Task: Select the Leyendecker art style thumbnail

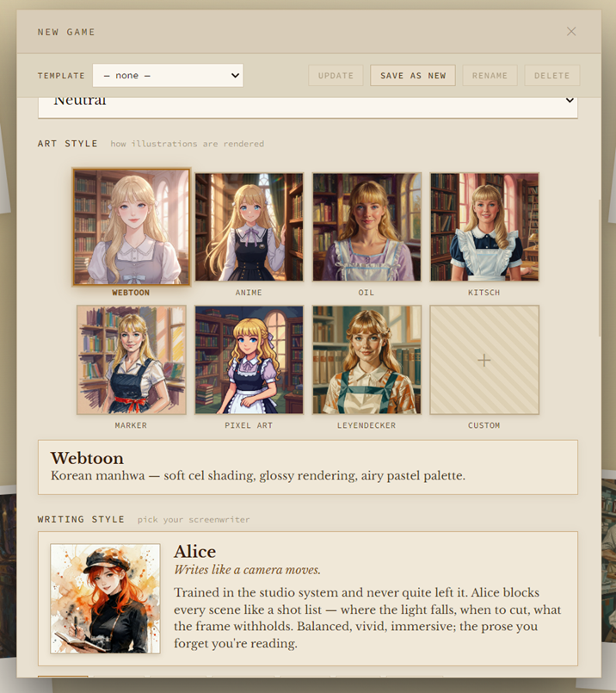Action: pyautogui.click(x=367, y=360)
